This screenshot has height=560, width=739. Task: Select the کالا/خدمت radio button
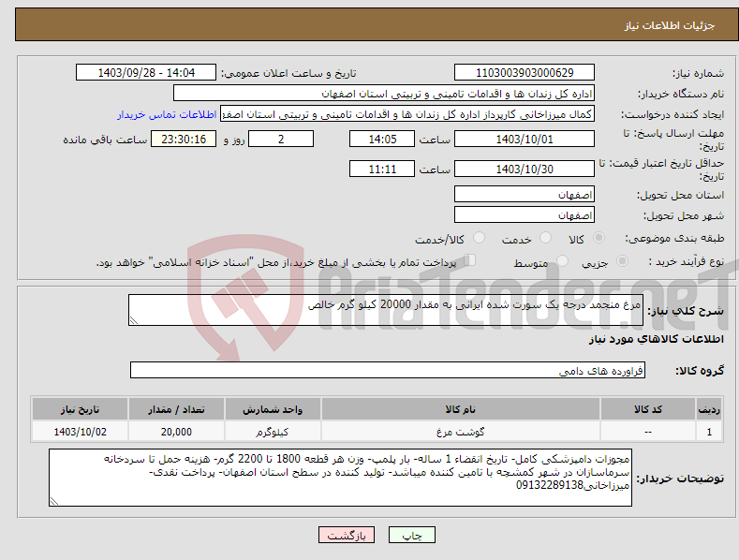point(479,238)
